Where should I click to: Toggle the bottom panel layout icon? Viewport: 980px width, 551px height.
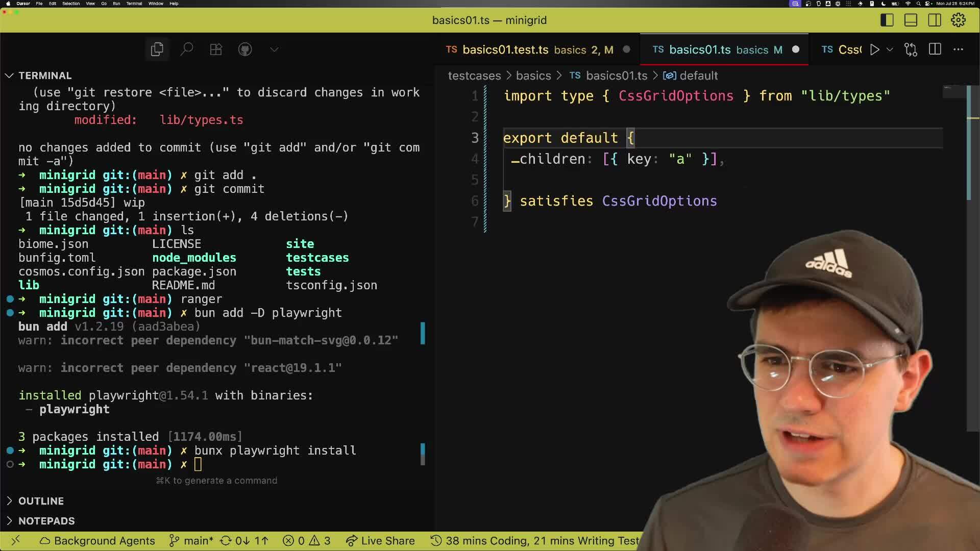pos(911,20)
